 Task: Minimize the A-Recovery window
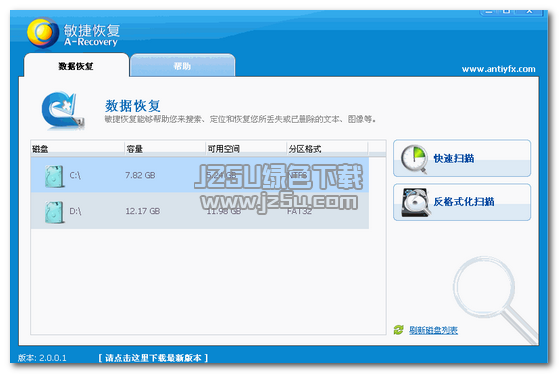[489, 12]
